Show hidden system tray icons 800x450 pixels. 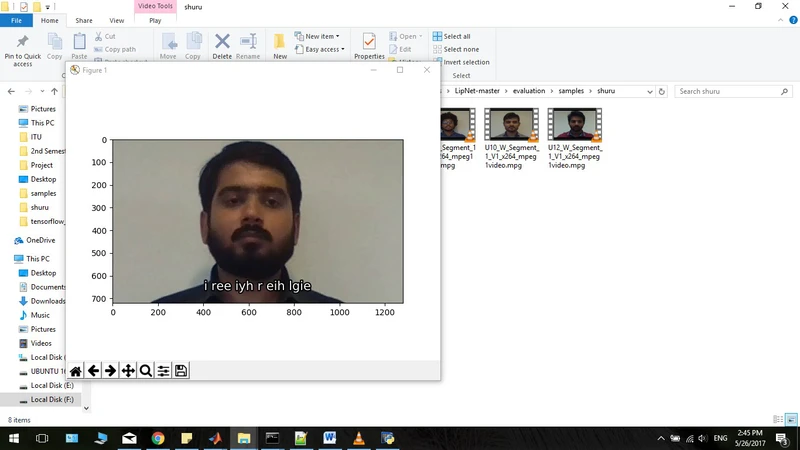[660, 438]
